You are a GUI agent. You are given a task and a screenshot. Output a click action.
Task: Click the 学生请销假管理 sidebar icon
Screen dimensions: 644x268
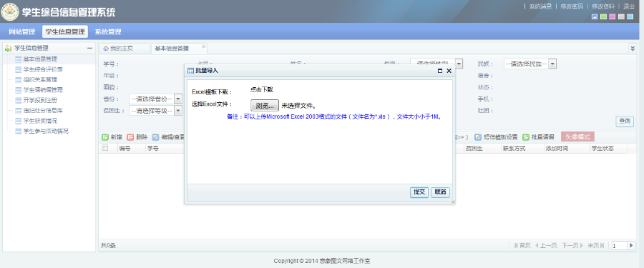[18, 90]
